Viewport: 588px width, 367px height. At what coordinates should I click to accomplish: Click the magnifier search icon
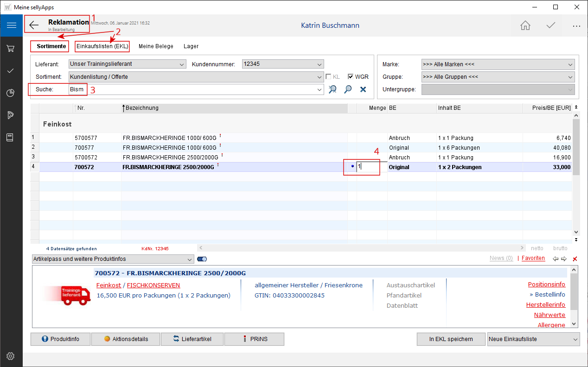coord(348,89)
